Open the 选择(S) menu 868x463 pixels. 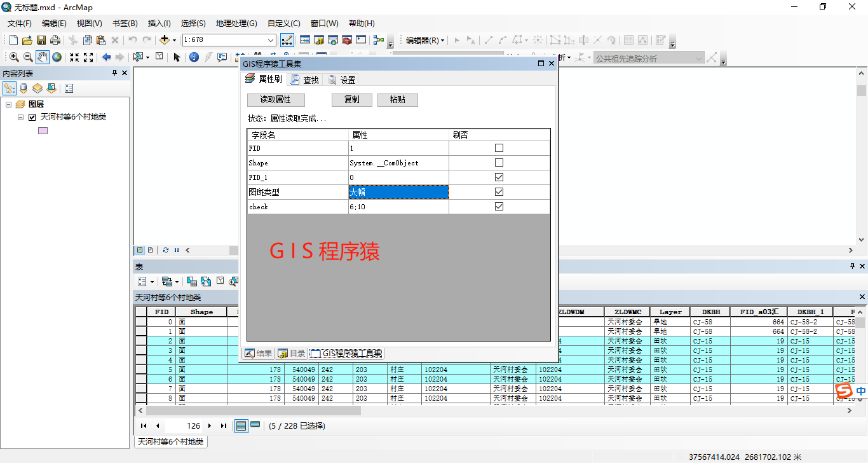[x=193, y=23]
